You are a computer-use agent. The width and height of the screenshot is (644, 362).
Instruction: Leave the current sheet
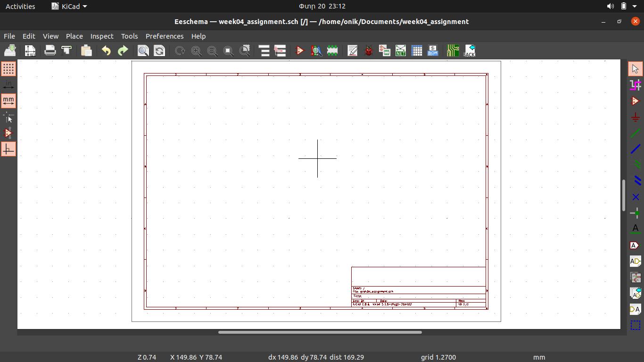[x=280, y=50]
